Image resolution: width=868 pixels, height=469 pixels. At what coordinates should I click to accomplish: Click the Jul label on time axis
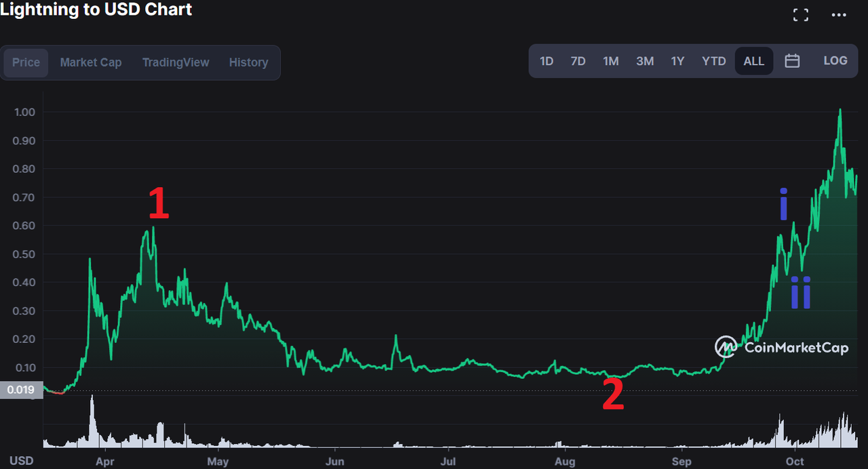[448, 462]
